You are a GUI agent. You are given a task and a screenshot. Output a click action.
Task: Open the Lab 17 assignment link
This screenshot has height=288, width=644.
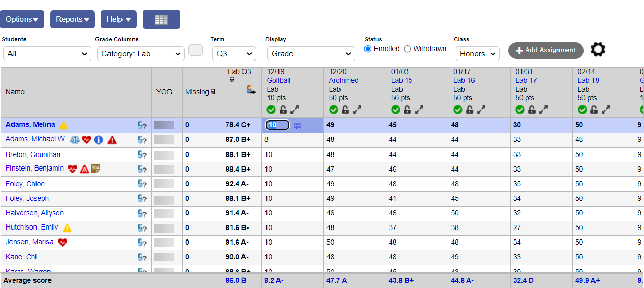(x=526, y=80)
